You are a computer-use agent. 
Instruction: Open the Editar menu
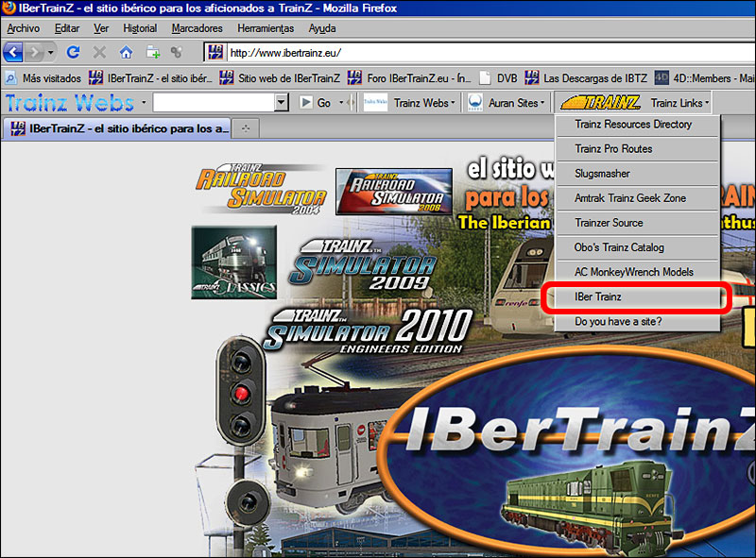pyautogui.click(x=66, y=28)
